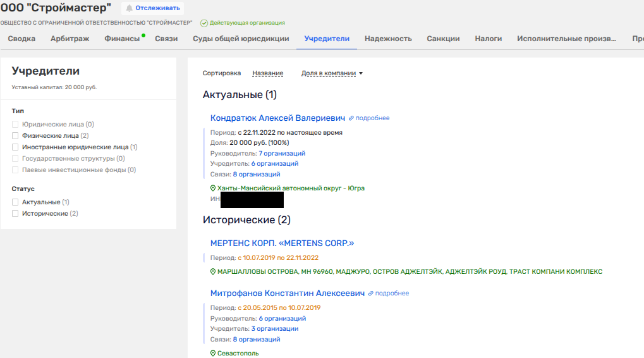
Task: Enable the Иностранные юридические лица filter
Action: (x=16, y=147)
